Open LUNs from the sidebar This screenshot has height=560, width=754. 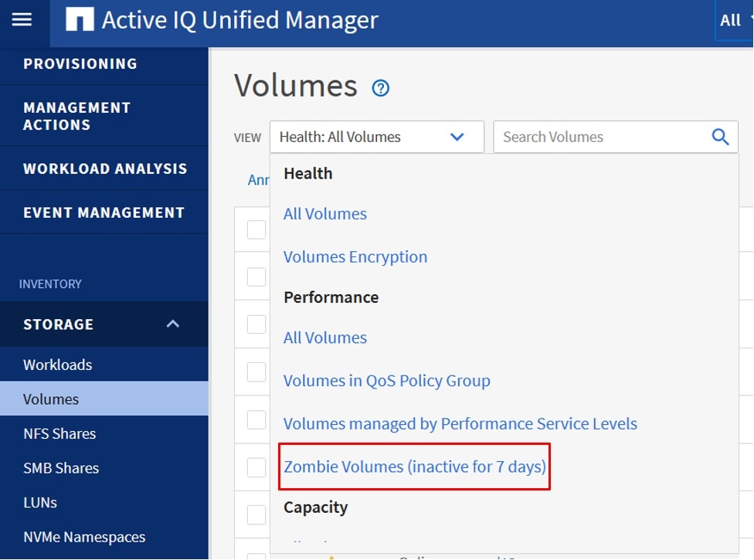pos(40,502)
